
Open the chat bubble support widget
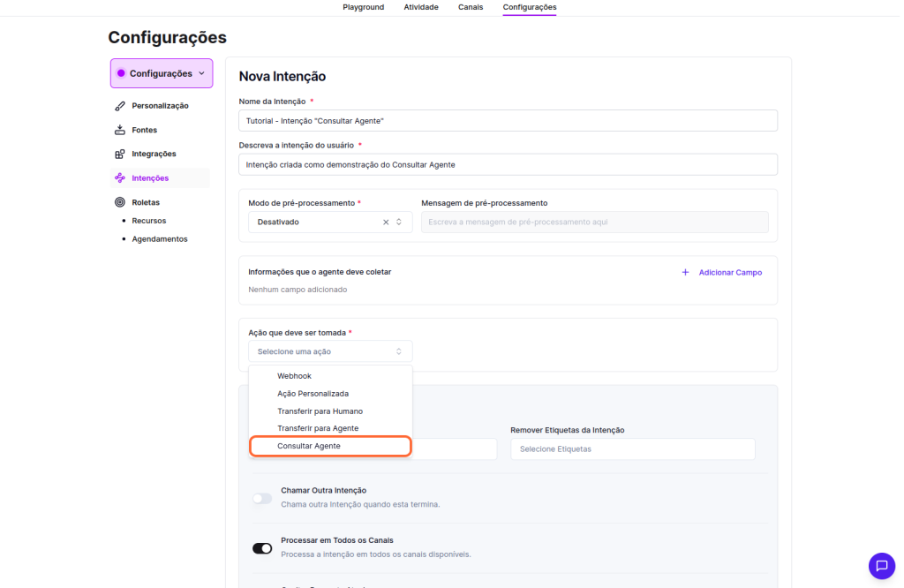click(881, 566)
